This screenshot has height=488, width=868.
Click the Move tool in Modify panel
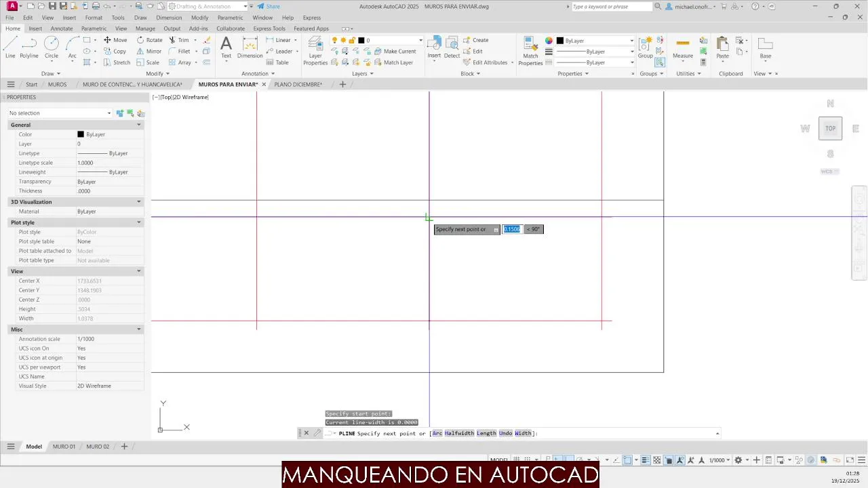pyautogui.click(x=115, y=40)
